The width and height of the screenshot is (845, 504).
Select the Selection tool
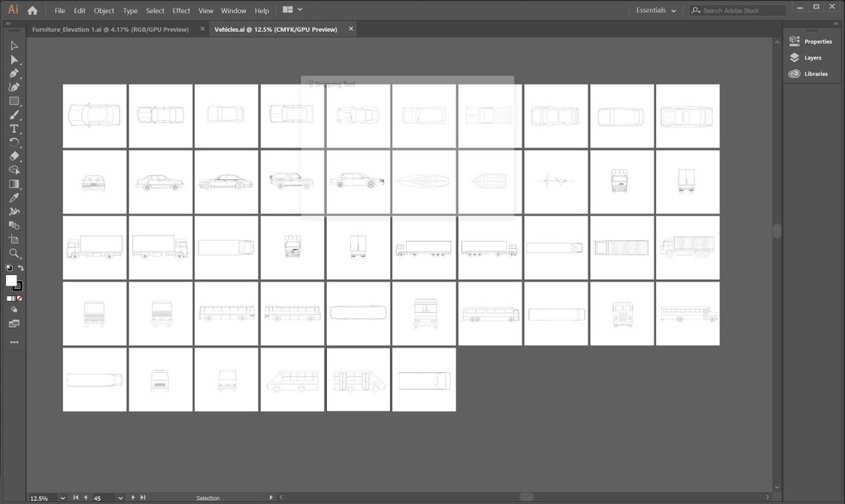coord(13,46)
